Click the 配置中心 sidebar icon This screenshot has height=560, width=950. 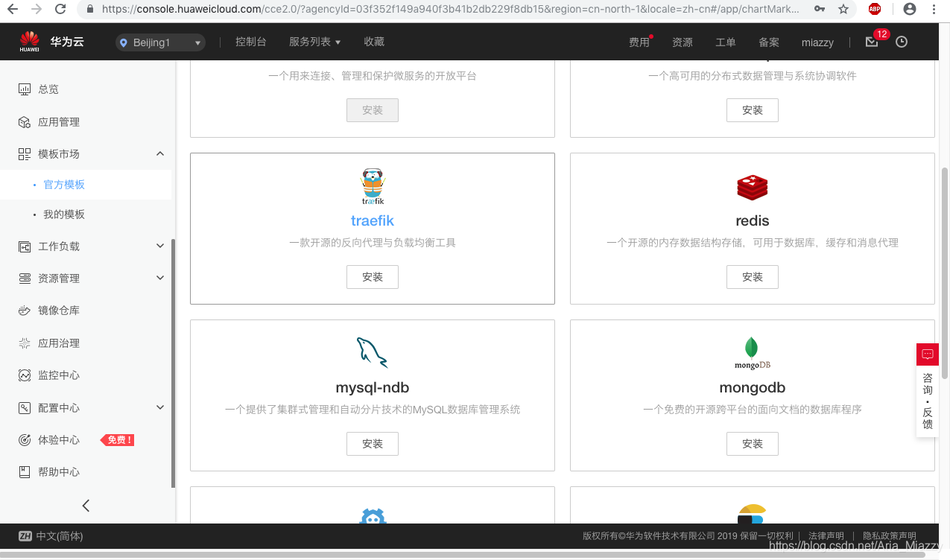point(25,408)
